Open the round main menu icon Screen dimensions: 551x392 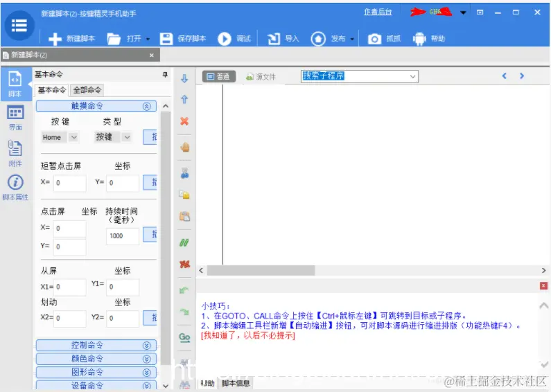pos(19,26)
